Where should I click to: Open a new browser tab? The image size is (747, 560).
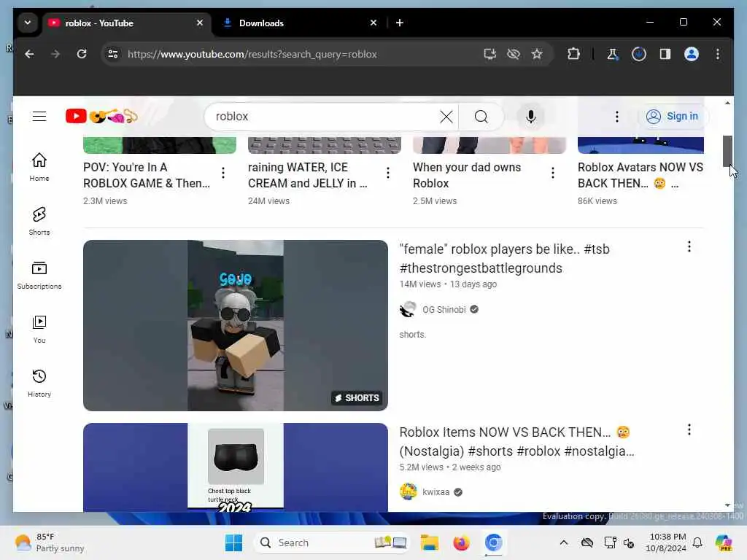(x=400, y=23)
